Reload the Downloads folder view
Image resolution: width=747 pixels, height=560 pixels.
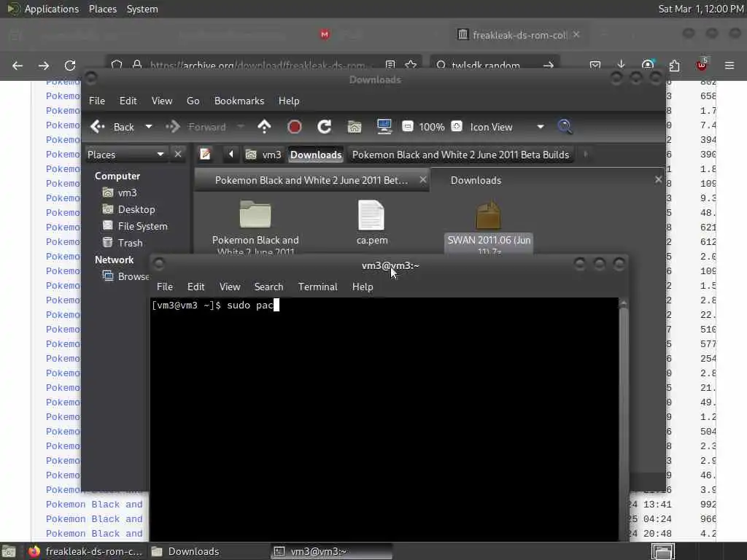pyautogui.click(x=325, y=127)
